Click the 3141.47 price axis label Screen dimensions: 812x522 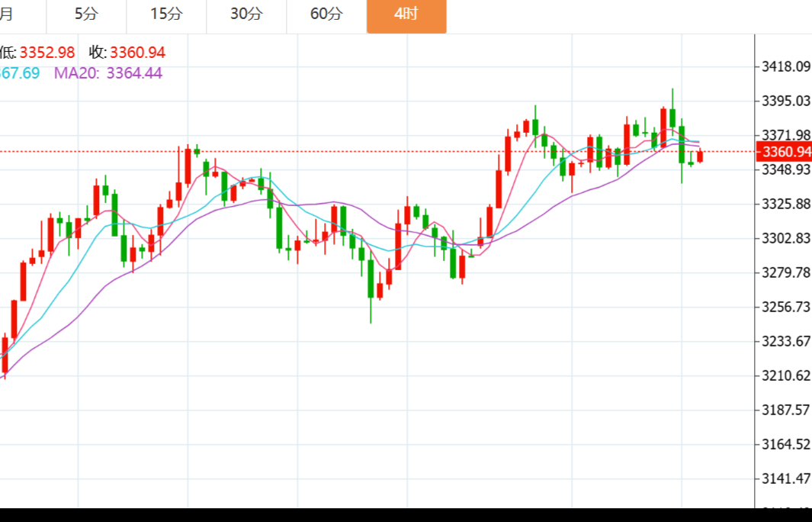click(785, 478)
